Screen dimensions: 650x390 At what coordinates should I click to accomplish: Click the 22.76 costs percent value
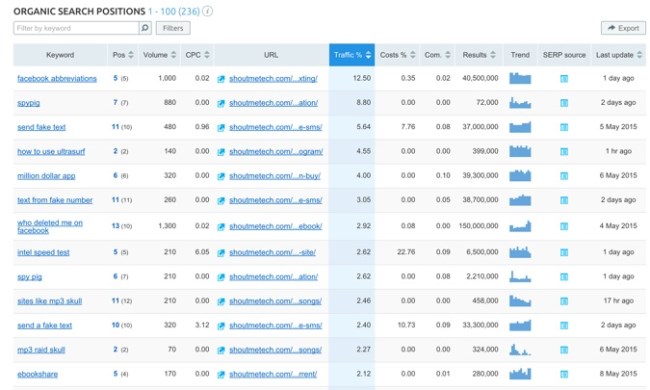click(x=406, y=252)
